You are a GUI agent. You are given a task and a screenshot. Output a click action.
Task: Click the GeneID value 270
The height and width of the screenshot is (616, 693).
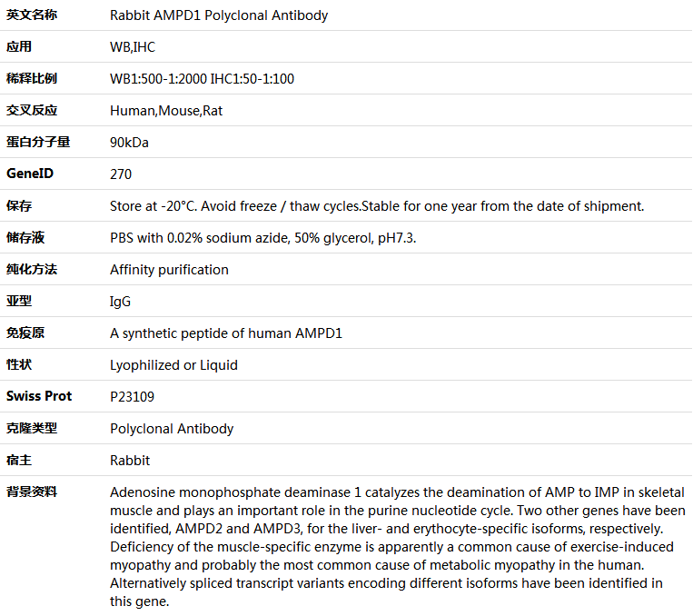click(x=121, y=174)
